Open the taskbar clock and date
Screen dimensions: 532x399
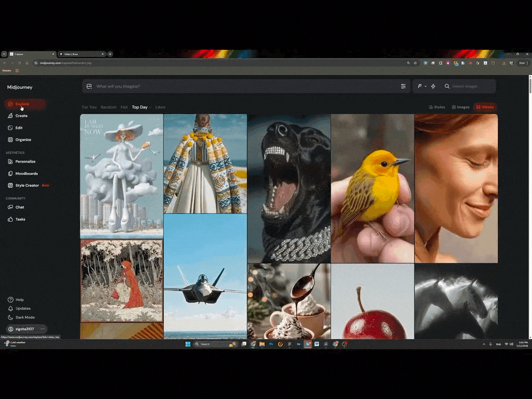(523, 344)
